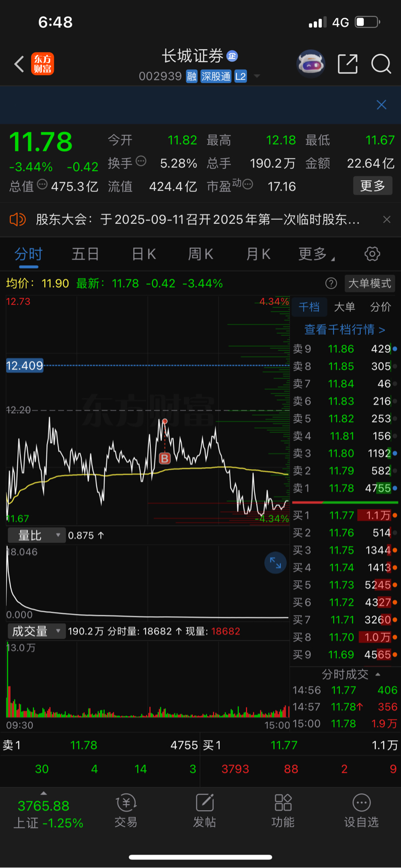
Task: Tap the 深股通 badge
Action: click(x=216, y=77)
